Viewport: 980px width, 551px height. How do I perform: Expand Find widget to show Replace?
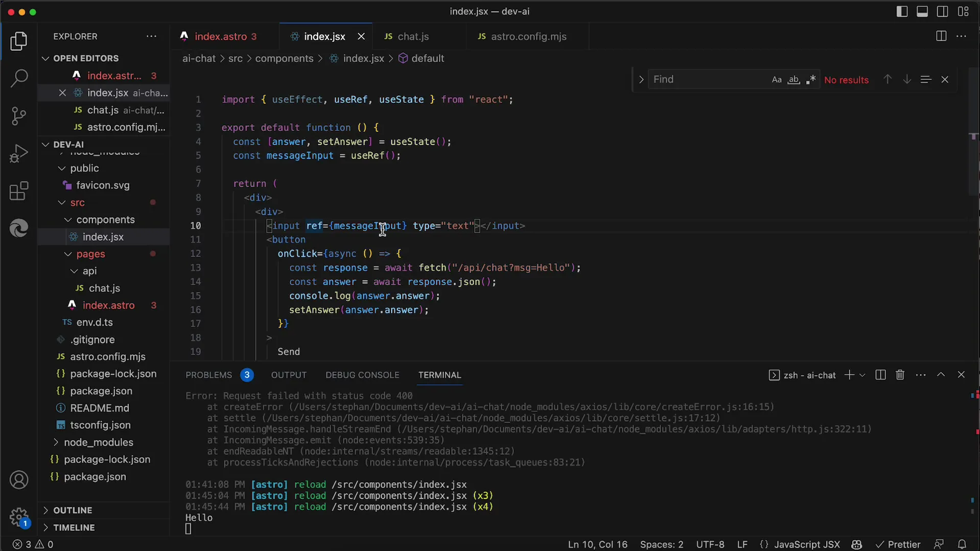click(641, 79)
